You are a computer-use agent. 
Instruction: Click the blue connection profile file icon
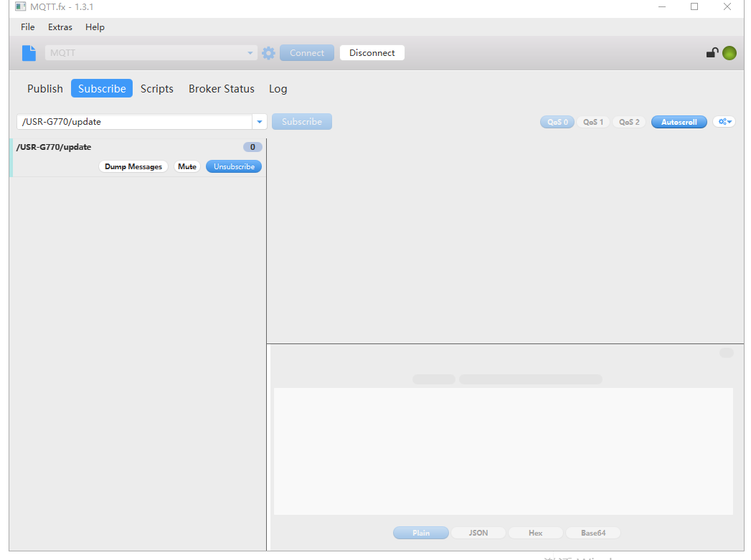(x=29, y=52)
